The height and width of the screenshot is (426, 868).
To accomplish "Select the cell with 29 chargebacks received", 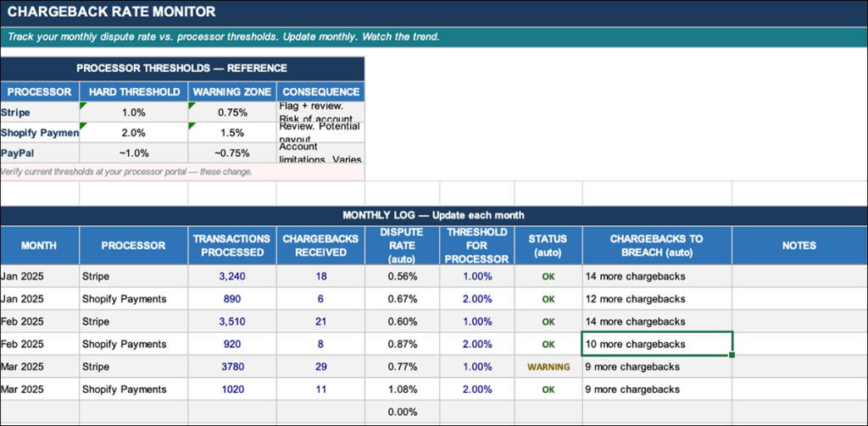I will pos(320,367).
